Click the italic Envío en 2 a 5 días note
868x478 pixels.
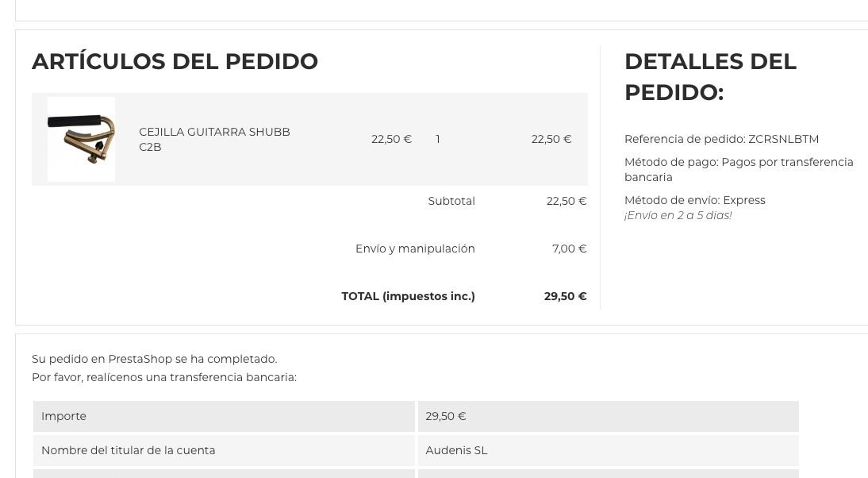678,215
